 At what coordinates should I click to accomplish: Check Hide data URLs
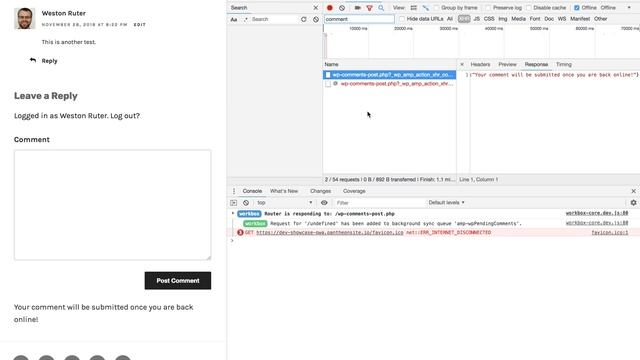[402, 19]
